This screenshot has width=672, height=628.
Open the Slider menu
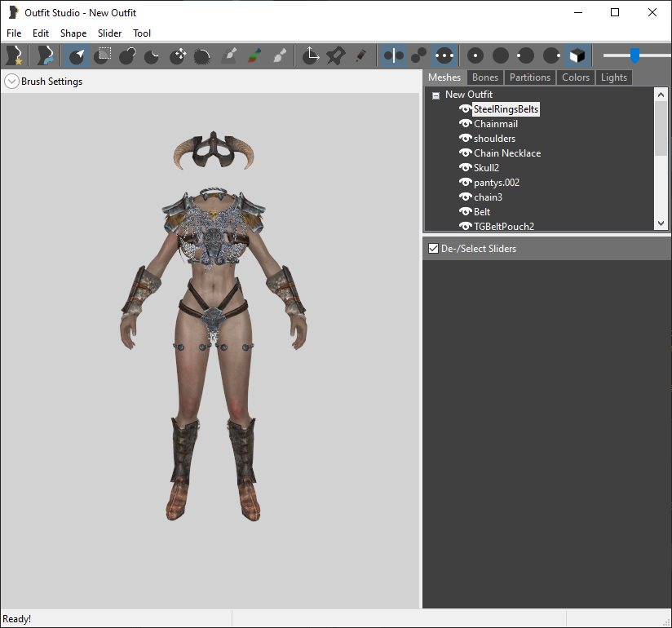pos(109,33)
